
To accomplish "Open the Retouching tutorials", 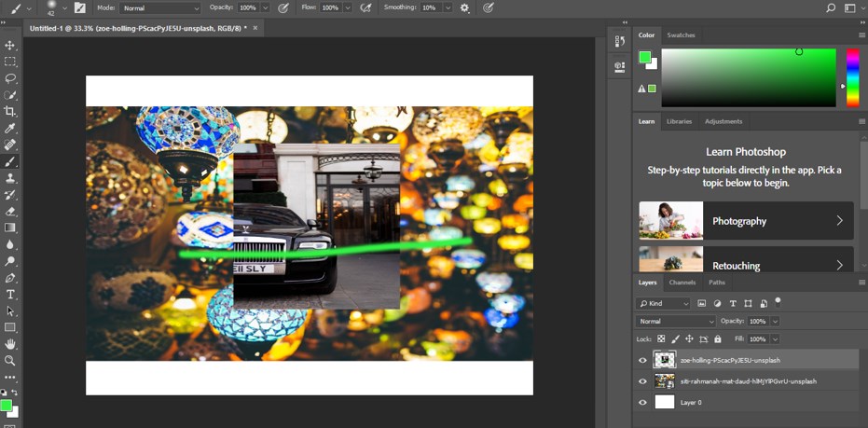I will coord(746,259).
